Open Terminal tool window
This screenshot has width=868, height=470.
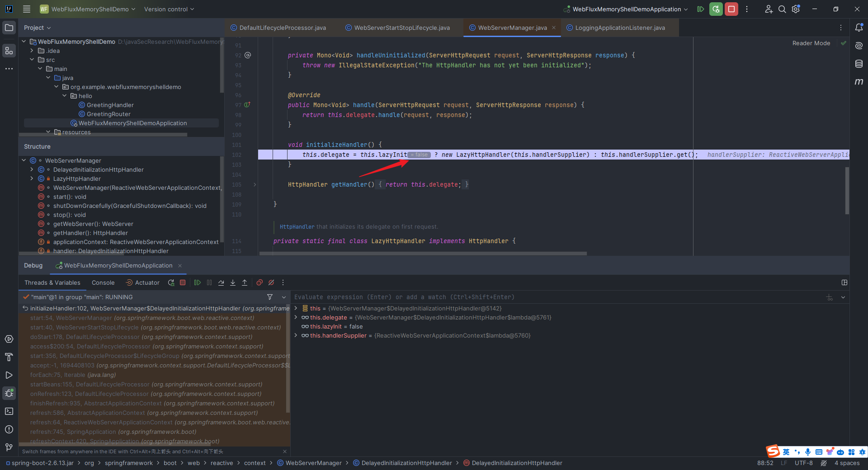click(9, 411)
